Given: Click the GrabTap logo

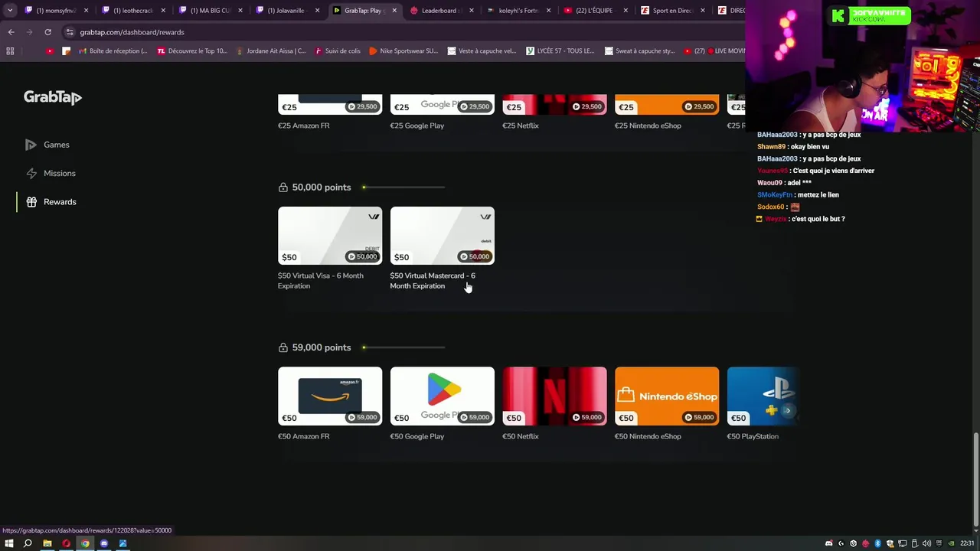Looking at the screenshot, I should click(x=52, y=97).
